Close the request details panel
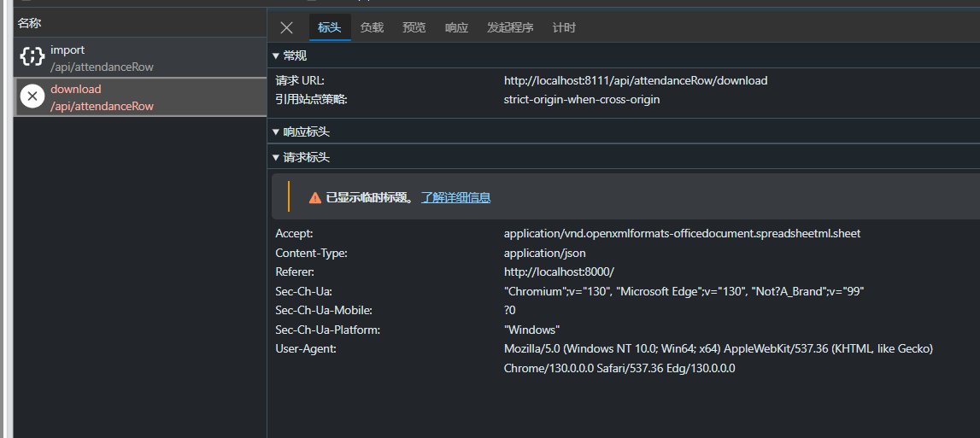The height and width of the screenshot is (438, 980). (x=286, y=27)
